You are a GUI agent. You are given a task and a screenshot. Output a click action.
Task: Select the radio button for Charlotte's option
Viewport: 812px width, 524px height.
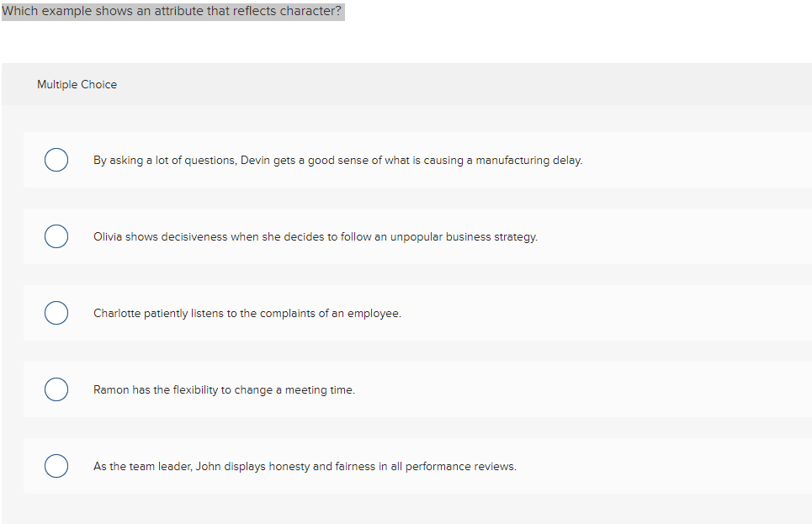click(56, 313)
